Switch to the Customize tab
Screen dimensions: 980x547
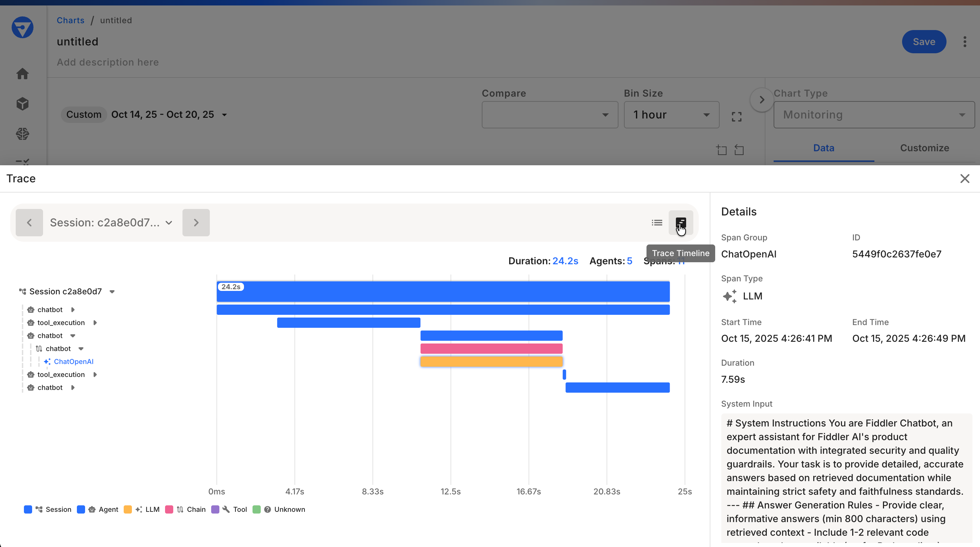924,148
